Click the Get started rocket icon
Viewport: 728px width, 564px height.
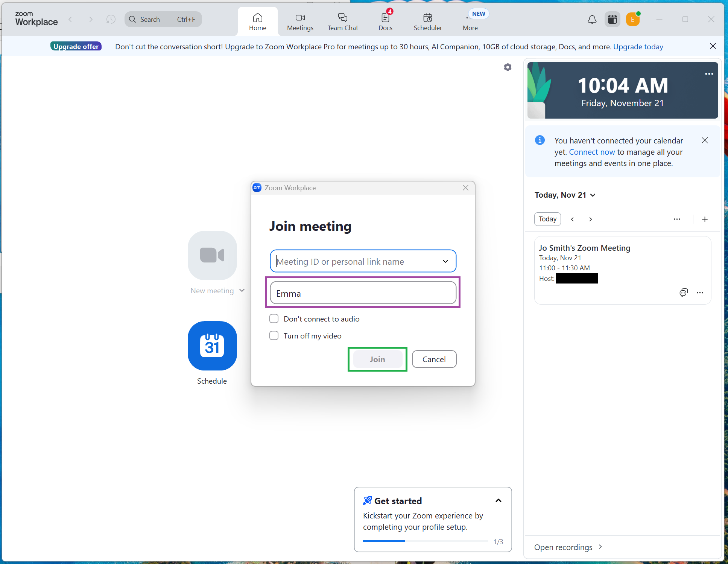367,500
